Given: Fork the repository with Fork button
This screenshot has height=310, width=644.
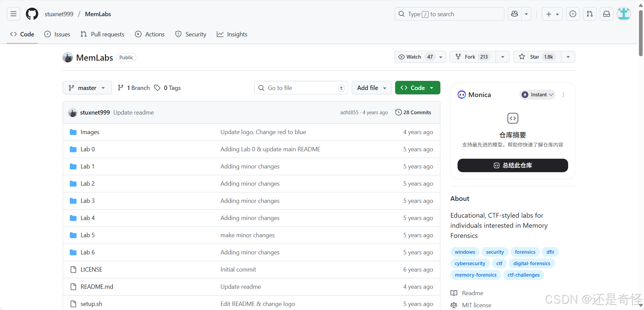Looking at the screenshot, I should click(473, 57).
